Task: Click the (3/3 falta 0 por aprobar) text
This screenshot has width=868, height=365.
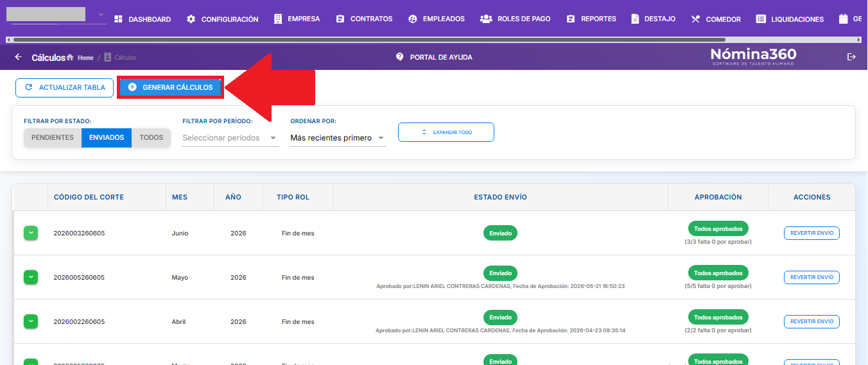Action: 718,242
